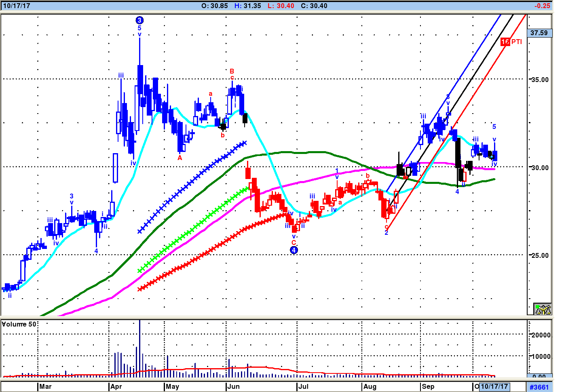This screenshot has width=566, height=392.
Task: Click the Jul label on the time axis
Action: coord(303,387)
